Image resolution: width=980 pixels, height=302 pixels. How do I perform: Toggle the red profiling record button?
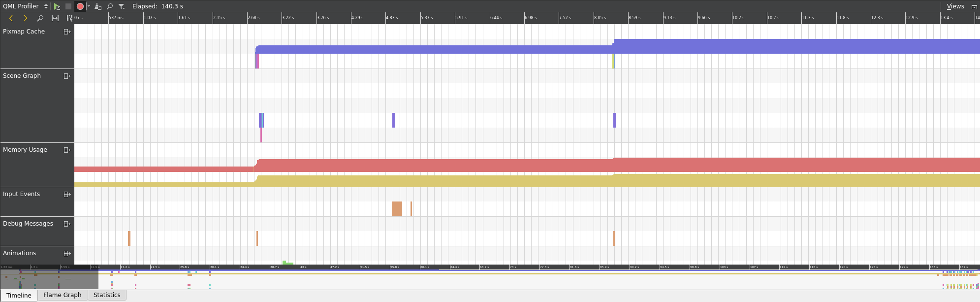(80, 6)
